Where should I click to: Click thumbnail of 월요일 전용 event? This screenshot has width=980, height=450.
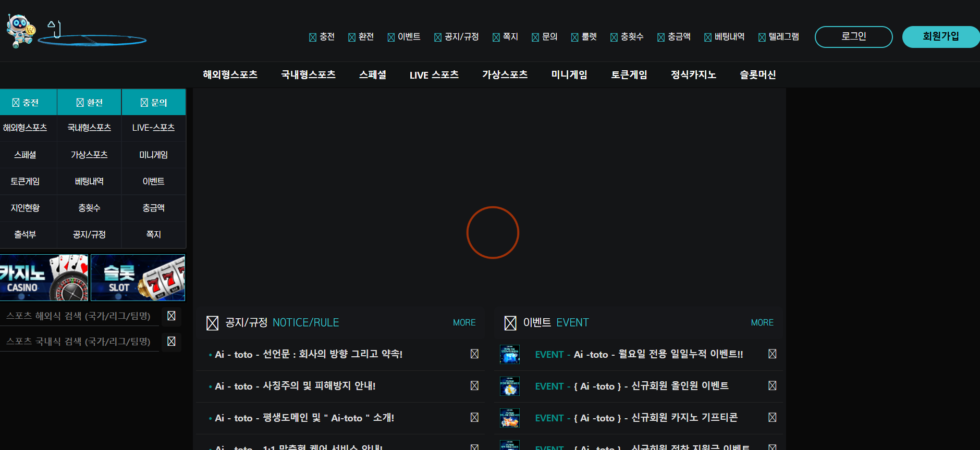tap(509, 354)
